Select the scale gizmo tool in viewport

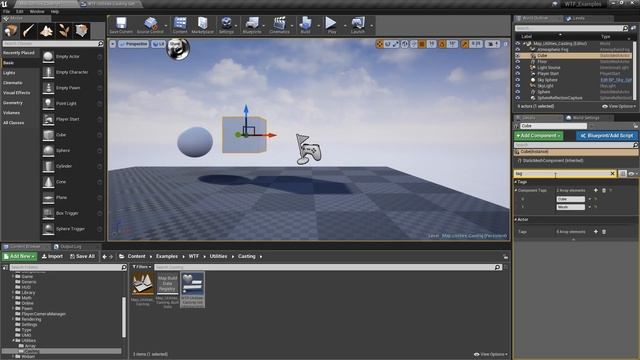pos(396,44)
